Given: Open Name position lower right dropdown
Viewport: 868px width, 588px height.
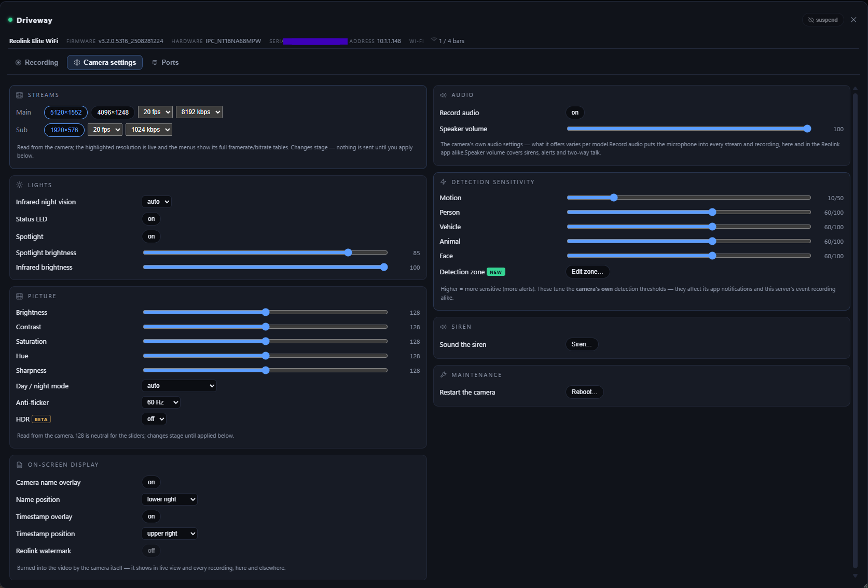Looking at the screenshot, I should (170, 499).
